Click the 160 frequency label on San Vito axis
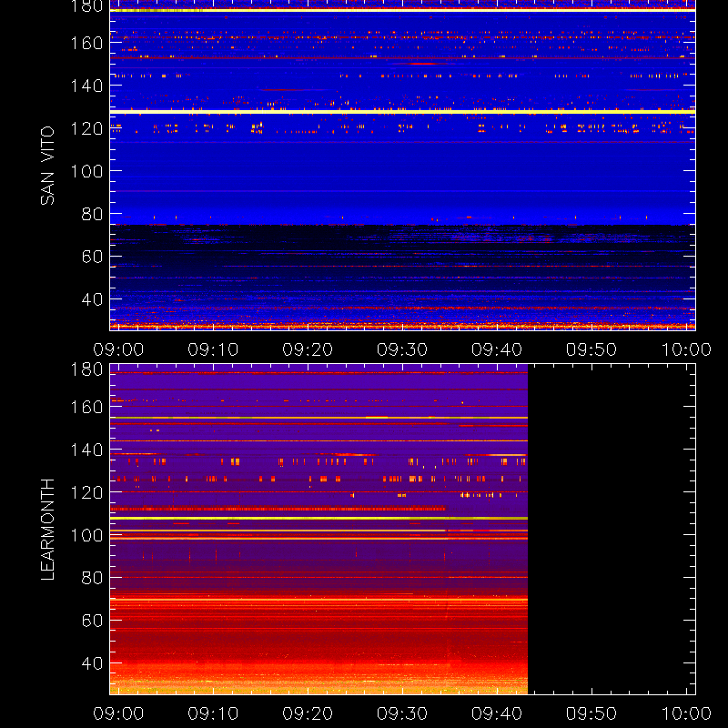Screen dimensions: 728x728 pyautogui.click(x=86, y=43)
